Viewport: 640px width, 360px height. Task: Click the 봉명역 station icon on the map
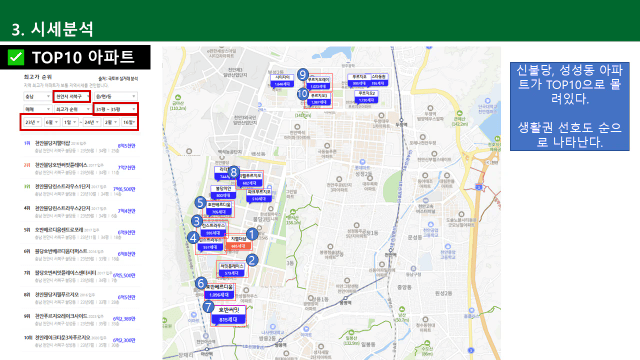(x=345, y=298)
